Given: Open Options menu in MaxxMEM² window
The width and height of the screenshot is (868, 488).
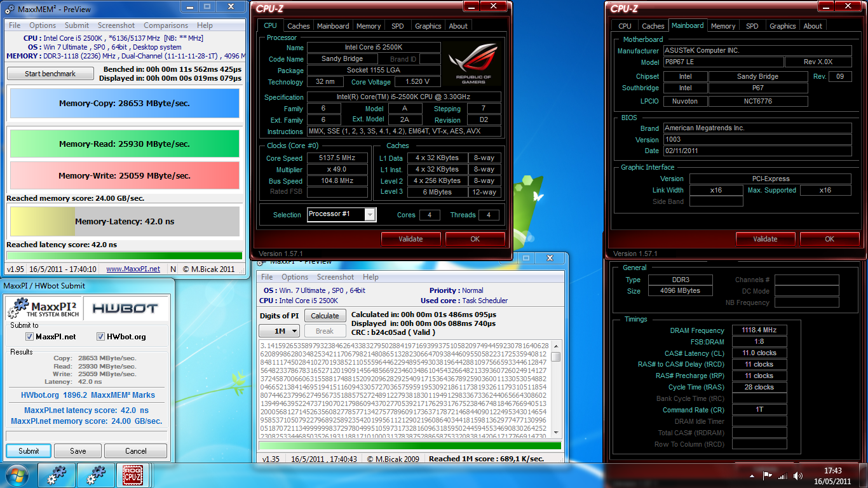Looking at the screenshot, I should click(43, 25).
